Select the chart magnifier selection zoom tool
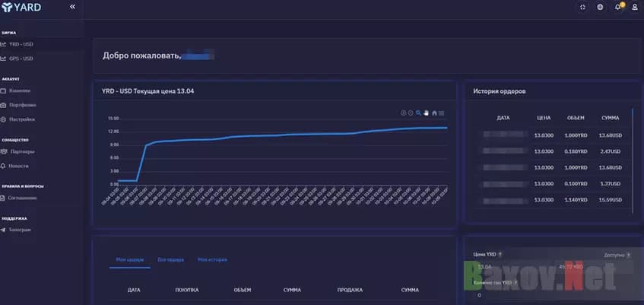Screen dimensions: 644x305 [418, 113]
